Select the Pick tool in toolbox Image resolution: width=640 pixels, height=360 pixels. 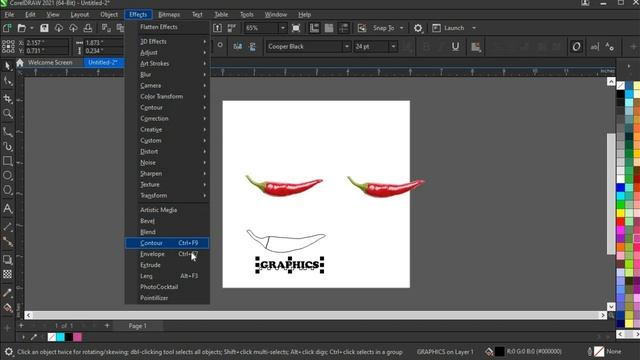(7, 66)
